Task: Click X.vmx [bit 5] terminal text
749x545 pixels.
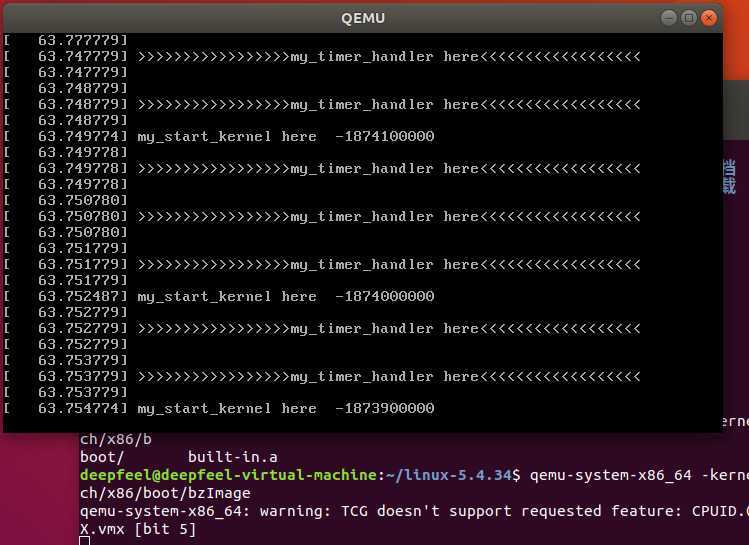Action: pyautogui.click(x=138, y=529)
